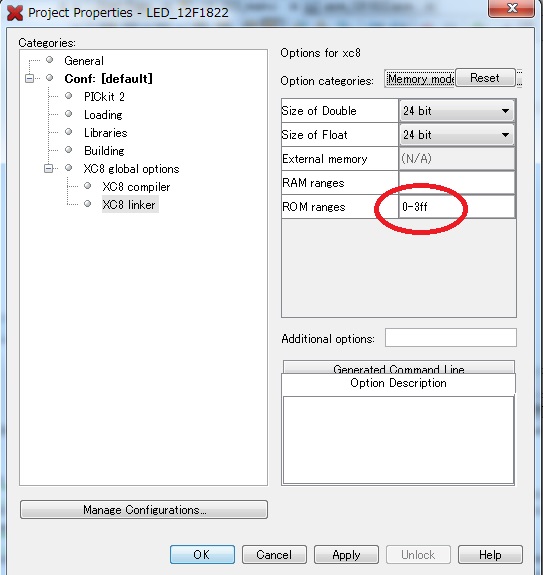The height and width of the screenshot is (575, 543).
Task: Select the XC8 linker category
Action: click(130, 205)
